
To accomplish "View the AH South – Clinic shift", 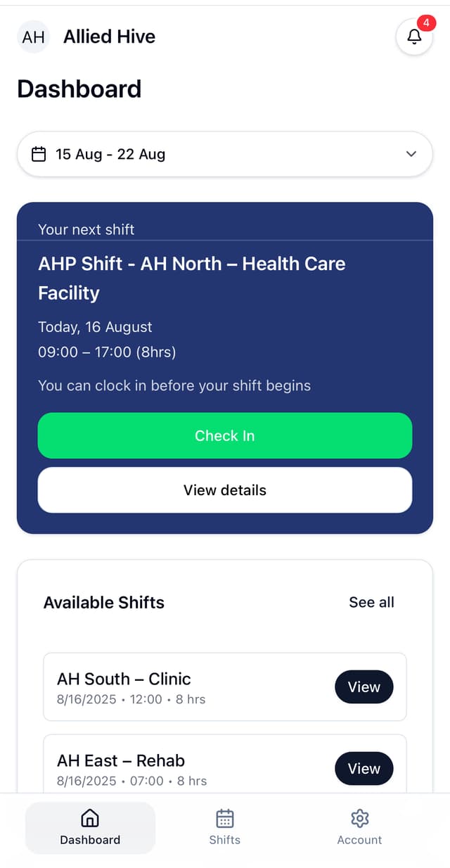I will (x=364, y=687).
